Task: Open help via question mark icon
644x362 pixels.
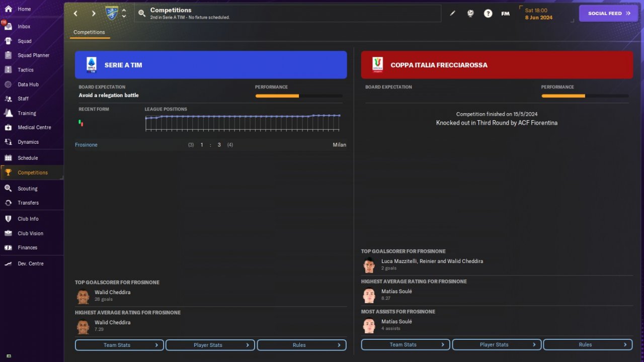Action: click(488, 14)
